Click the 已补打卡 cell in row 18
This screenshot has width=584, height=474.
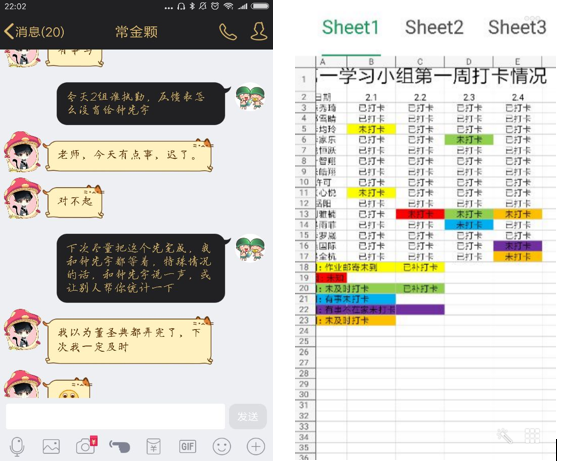pyautogui.click(x=420, y=267)
